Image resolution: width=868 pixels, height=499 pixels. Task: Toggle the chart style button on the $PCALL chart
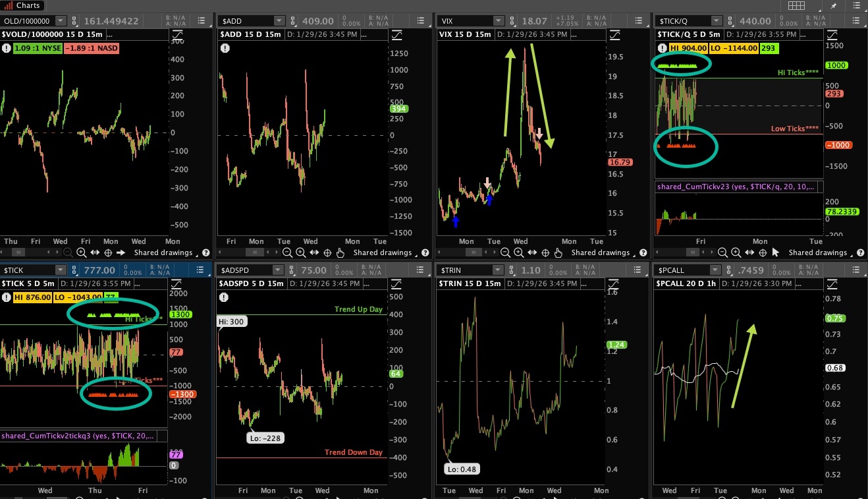832,283
